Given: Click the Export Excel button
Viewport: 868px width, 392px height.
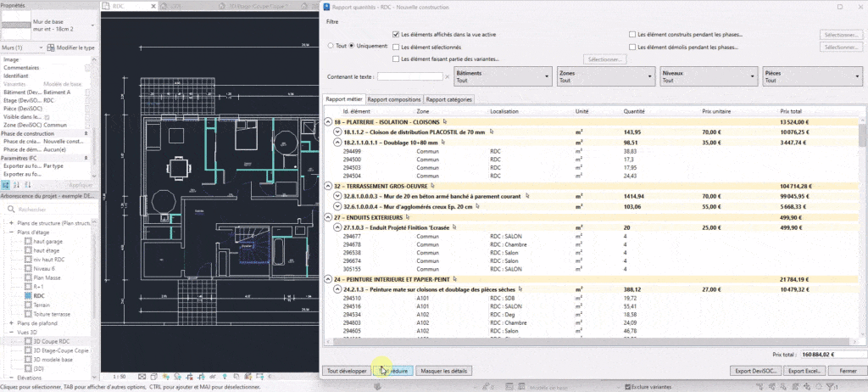Looking at the screenshot, I should [806, 371].
